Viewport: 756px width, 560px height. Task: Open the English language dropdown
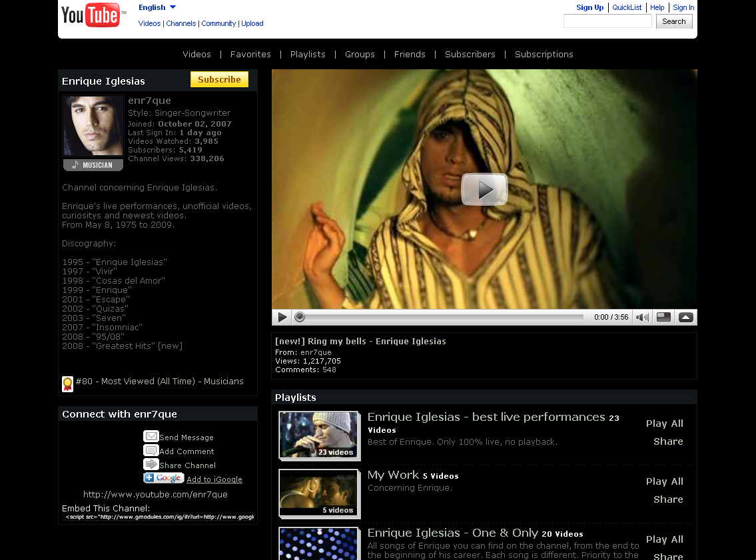(157, 7)
